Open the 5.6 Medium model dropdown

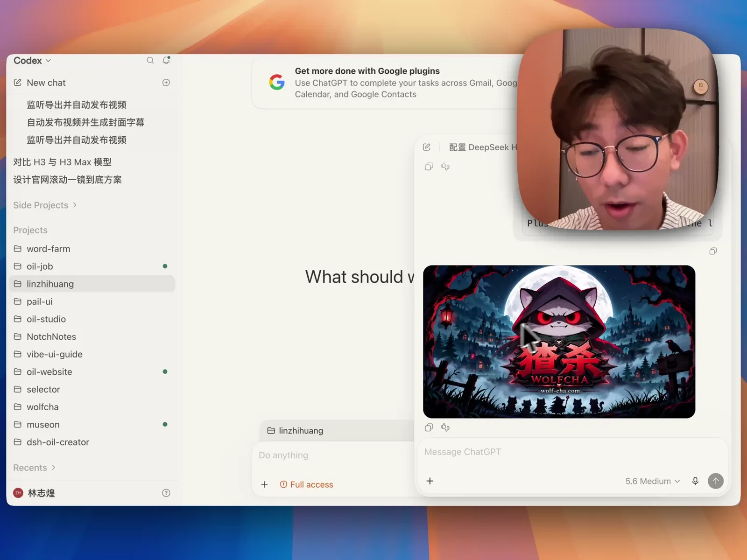(x=653, y=481)
